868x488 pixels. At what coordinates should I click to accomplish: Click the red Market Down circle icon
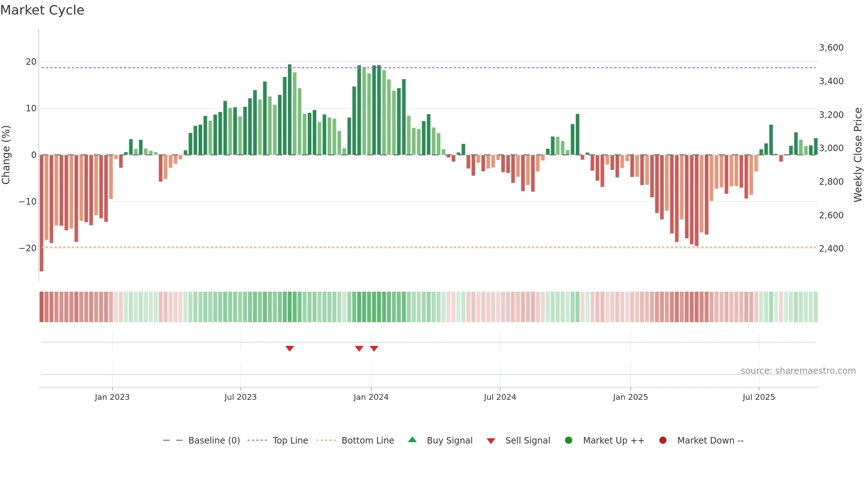click(663, 440)
